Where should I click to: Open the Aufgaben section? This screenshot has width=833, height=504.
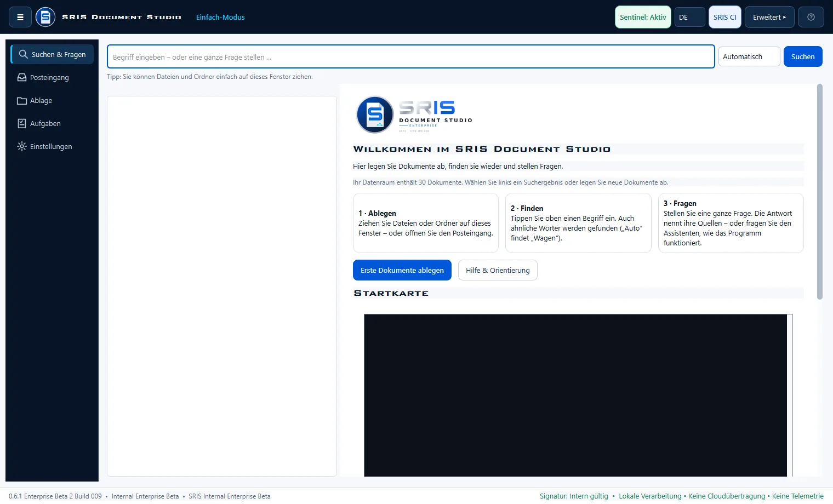coord(52,123)
